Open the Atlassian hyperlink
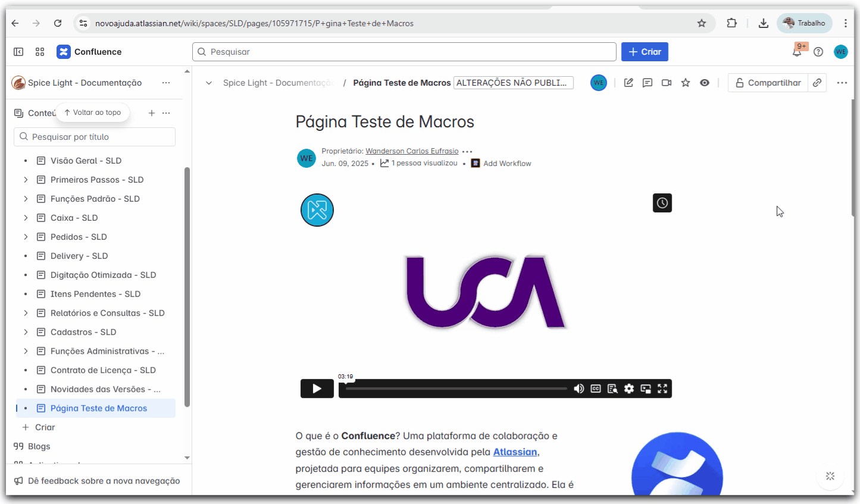860x504 pixels. click(x=515, y=452)
